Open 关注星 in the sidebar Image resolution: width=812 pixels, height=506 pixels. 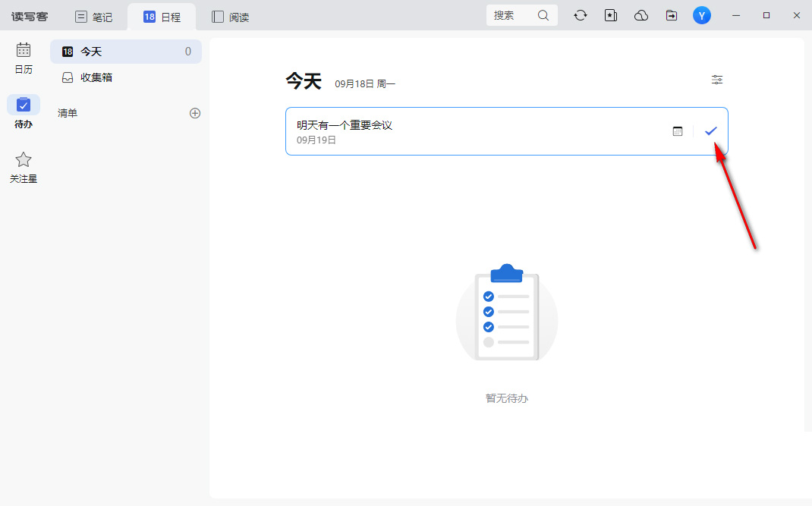[x=24, y=168]
